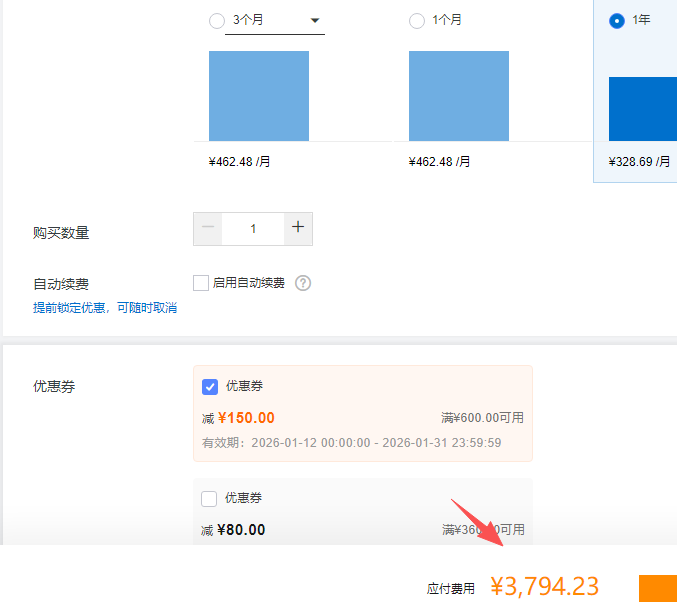Select the 3个月 duration radio button
Image resolution: width=677 pixels, height=602 pixels.
click(217, 20)
